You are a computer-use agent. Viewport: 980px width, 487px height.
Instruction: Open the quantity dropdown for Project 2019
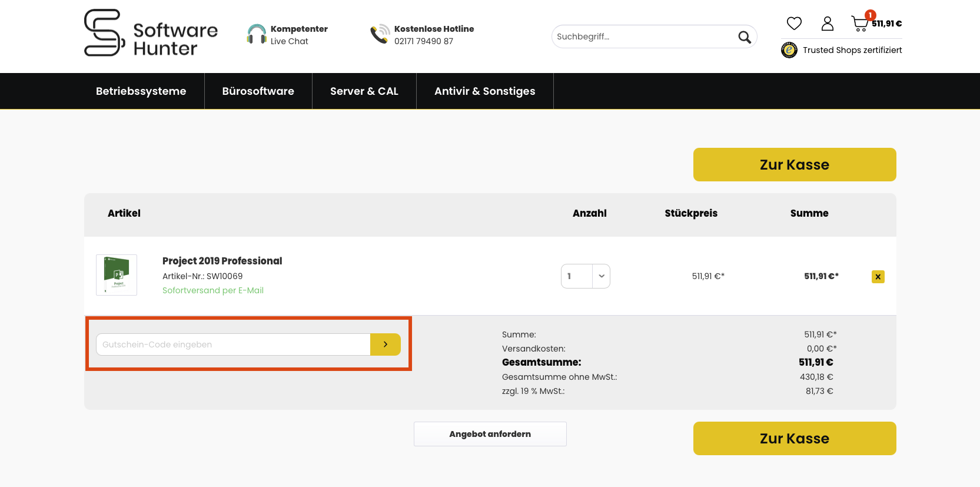click(x=602, y=276)
